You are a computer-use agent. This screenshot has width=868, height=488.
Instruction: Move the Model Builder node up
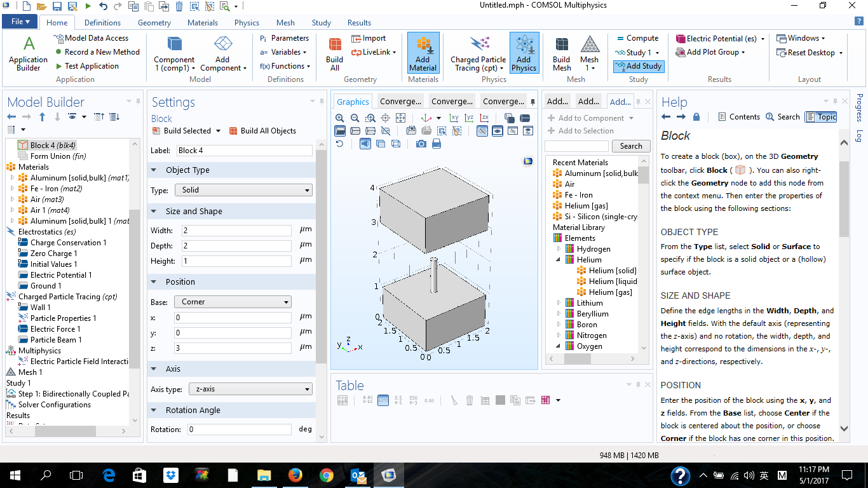coord(42,117)
